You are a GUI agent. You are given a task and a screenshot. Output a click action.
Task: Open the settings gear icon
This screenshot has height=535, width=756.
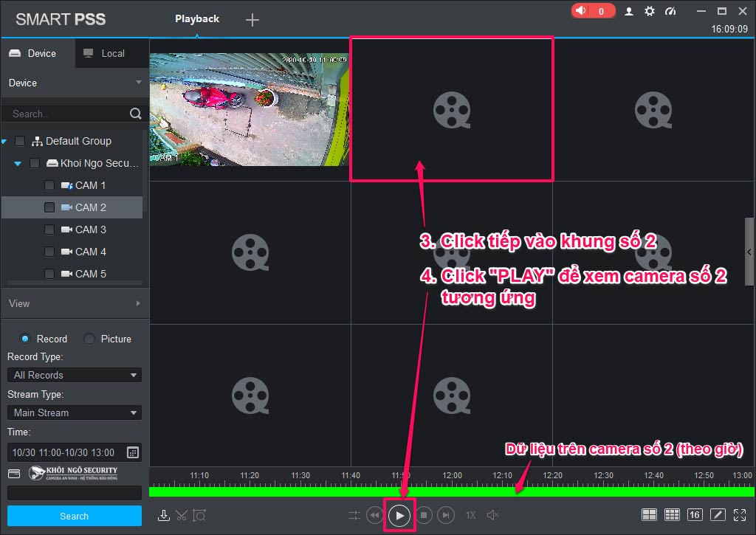click(x=650, y=11)
